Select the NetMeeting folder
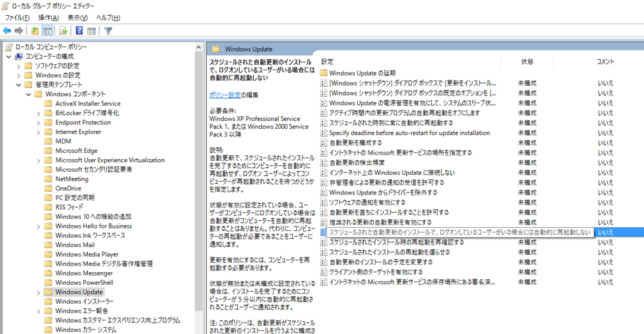 pos(72,179)
